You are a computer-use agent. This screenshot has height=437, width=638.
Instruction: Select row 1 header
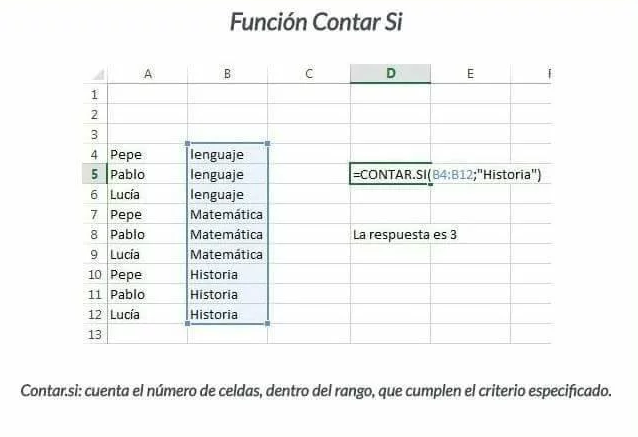tap(95, 94)
